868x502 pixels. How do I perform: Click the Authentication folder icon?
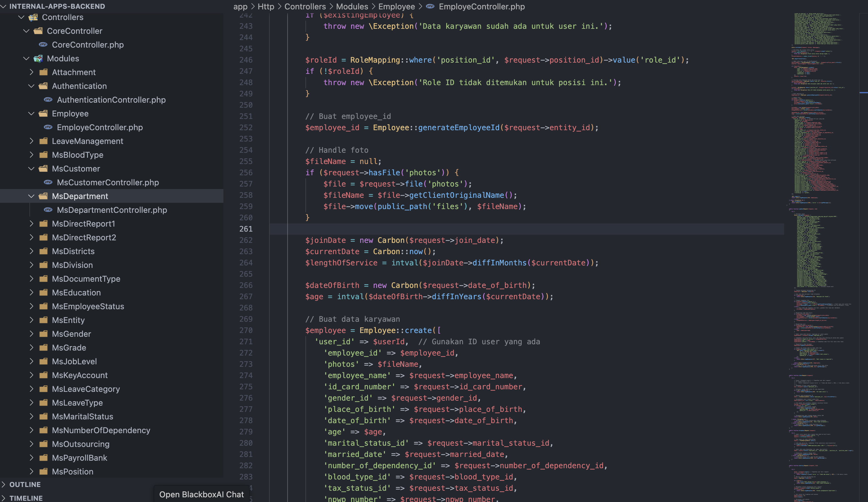point(43,86)
